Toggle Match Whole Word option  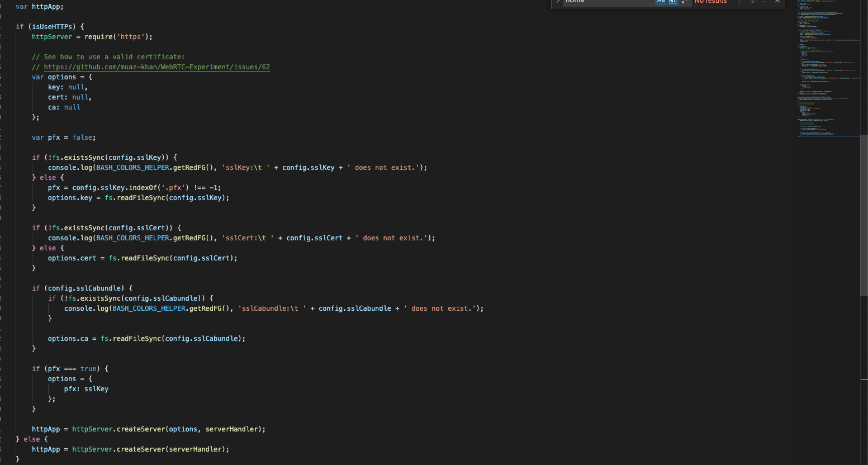(x=672, y=2)
